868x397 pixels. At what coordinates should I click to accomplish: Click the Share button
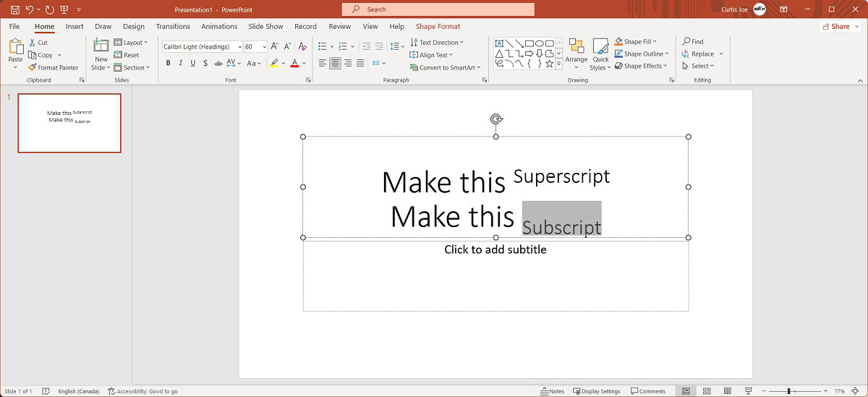[840, 27]
